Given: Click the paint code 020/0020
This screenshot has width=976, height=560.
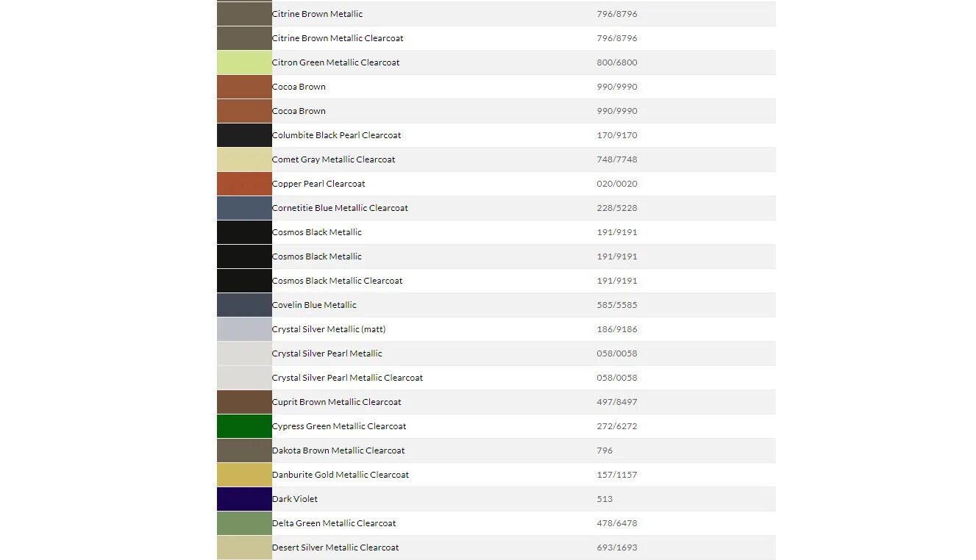Looking at the screenshot, I should (x=617, y=184).
